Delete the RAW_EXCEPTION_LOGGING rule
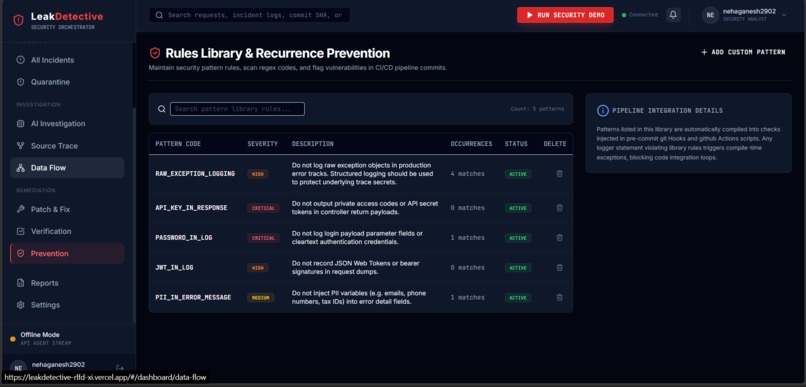 tap(559, 174)
